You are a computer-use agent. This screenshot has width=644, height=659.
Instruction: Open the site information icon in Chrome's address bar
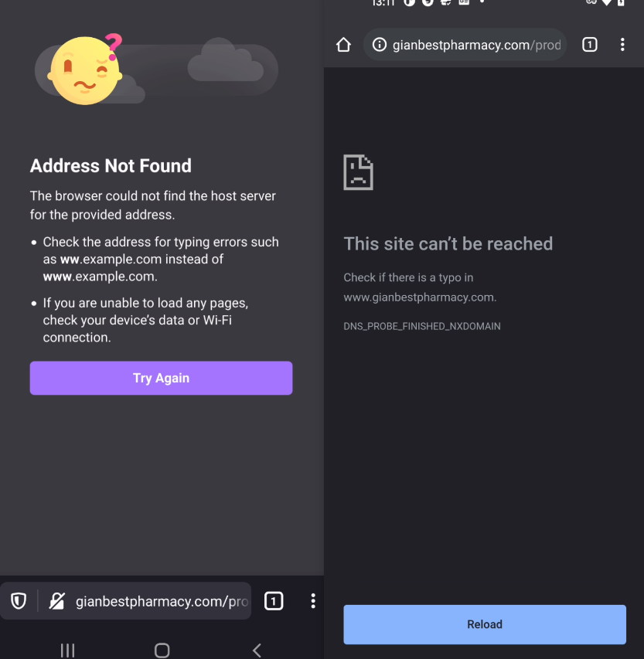tap(380, 44)
